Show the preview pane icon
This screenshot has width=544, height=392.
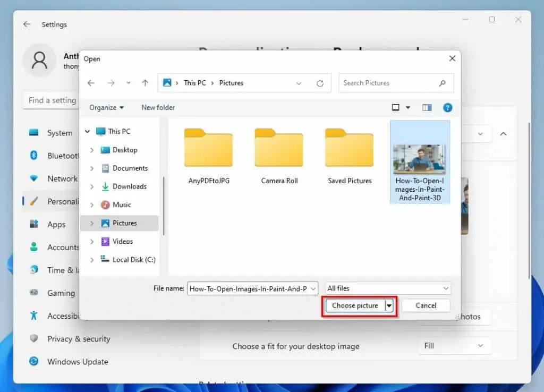pyautogui.click(x=427, y=107)
